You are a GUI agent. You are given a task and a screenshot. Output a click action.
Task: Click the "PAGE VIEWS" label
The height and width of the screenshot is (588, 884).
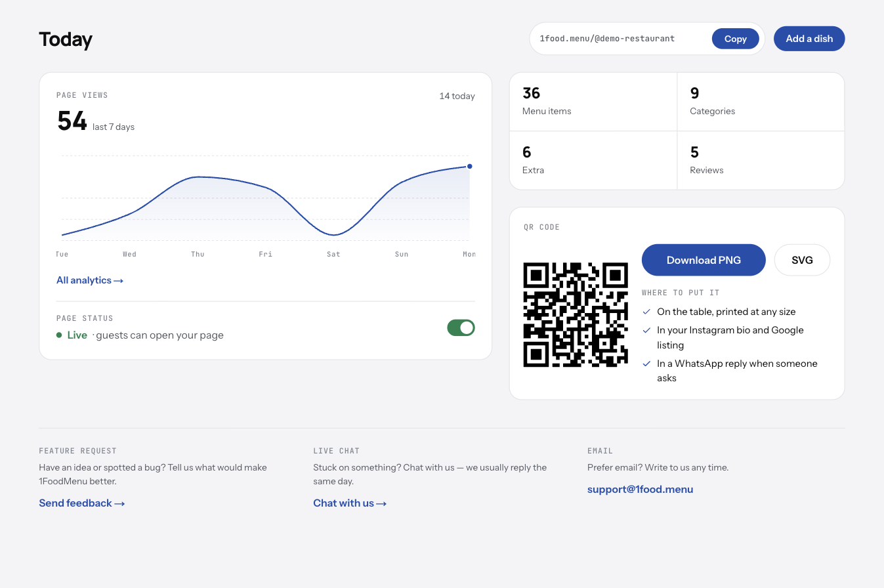coord(82,95)
